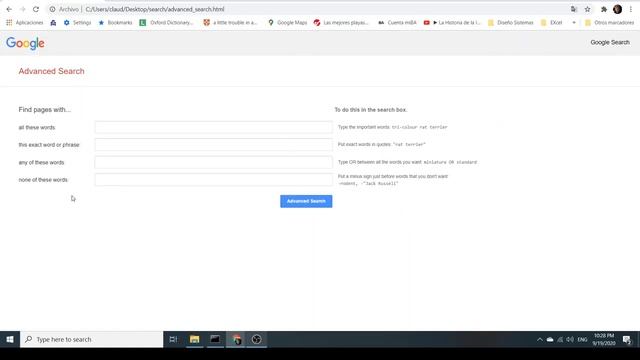Image resolution: width=640 pixels, height=360 pixels.
Task: Open the volume speaker tray icon
Action: tap(570, 340)
